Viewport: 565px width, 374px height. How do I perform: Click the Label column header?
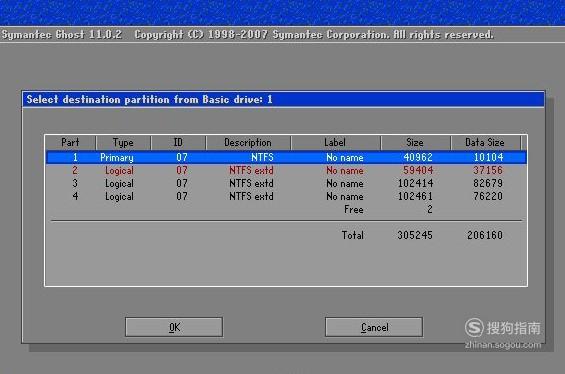pyautogui.click(x=335, y=143)
